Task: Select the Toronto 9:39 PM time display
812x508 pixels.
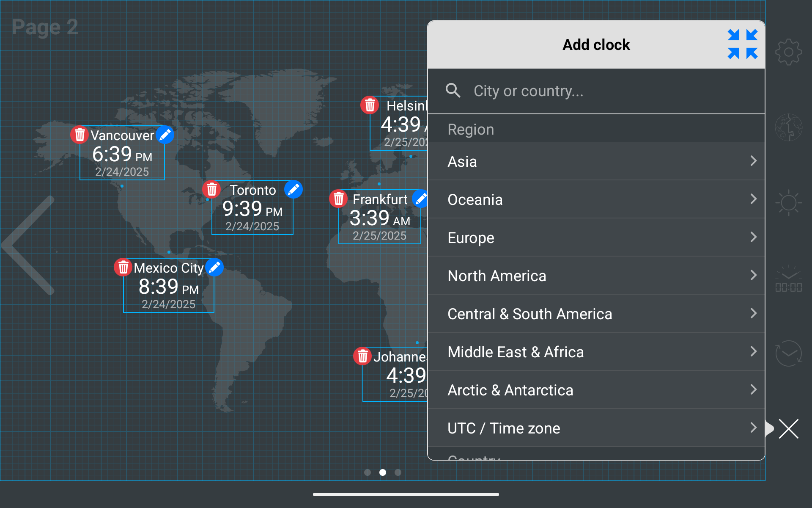Action: point(252,209)
